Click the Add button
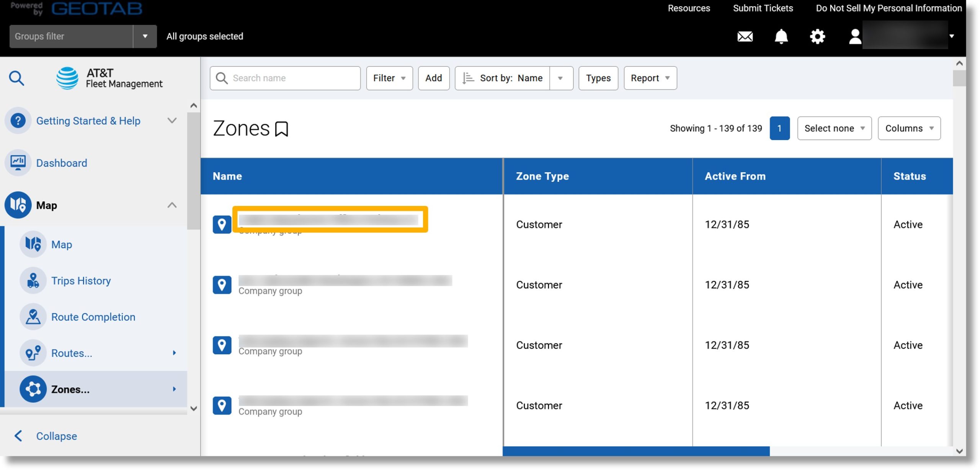The height and width of the screenshot is (470, 980). tap(434, 77)
